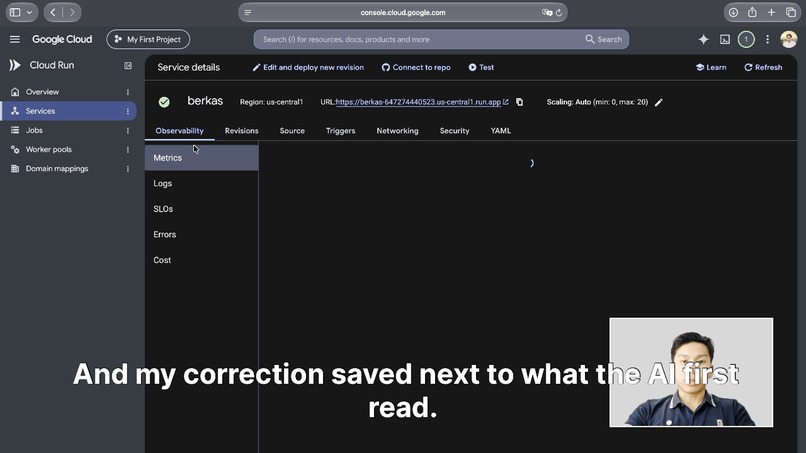Open the Learn panel
The height and width of the screenshot is (453, 806).
pyautogui.click(x=711, y=67)
